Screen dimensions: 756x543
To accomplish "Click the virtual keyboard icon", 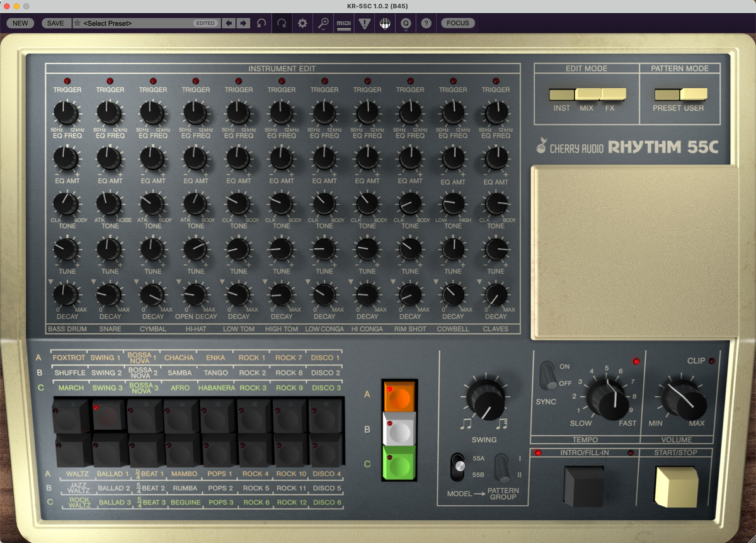I will 385,23.
